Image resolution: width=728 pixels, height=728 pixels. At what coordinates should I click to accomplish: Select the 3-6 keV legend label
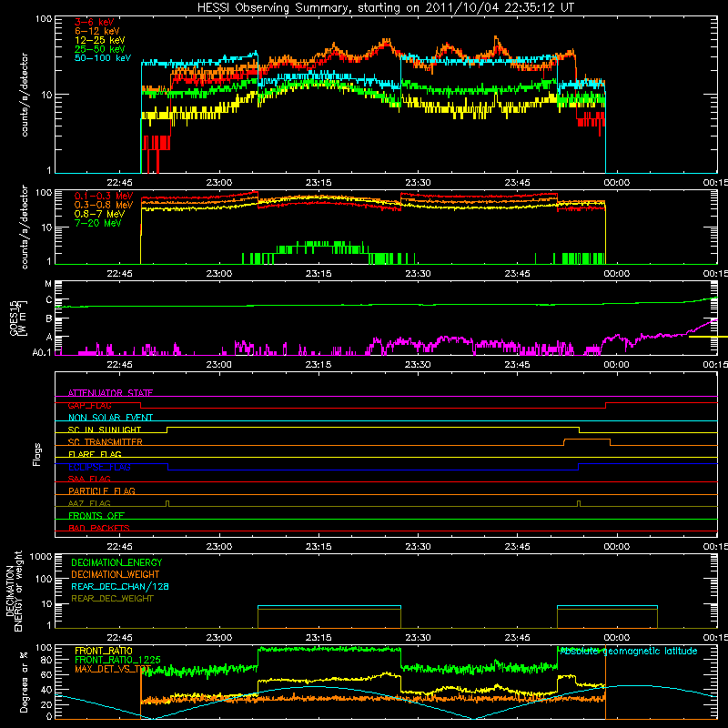coord(95,22)
